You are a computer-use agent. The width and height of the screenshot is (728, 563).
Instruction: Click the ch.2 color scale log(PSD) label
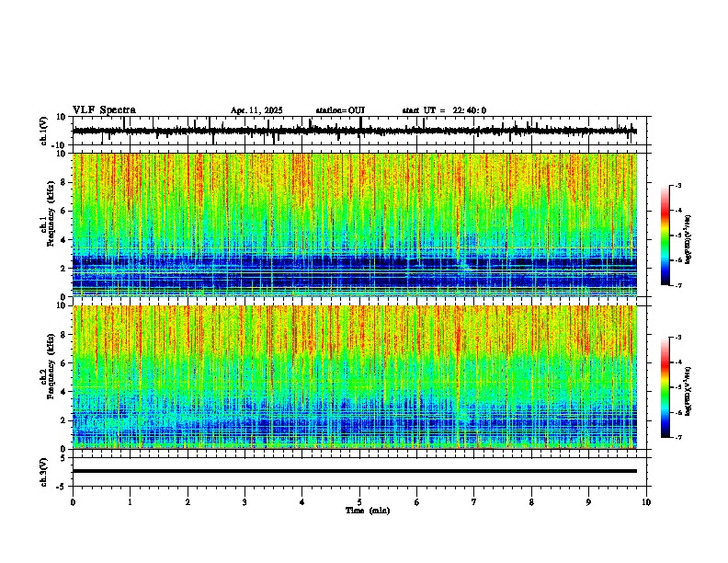click(x=688, y=391)
